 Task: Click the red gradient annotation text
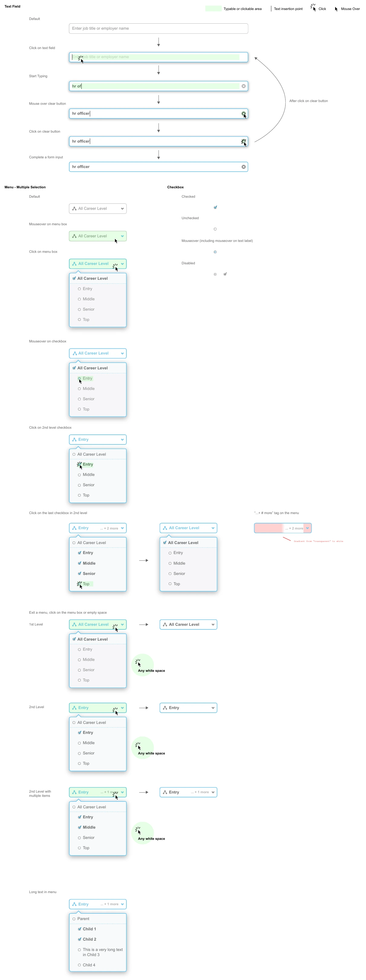318,541
